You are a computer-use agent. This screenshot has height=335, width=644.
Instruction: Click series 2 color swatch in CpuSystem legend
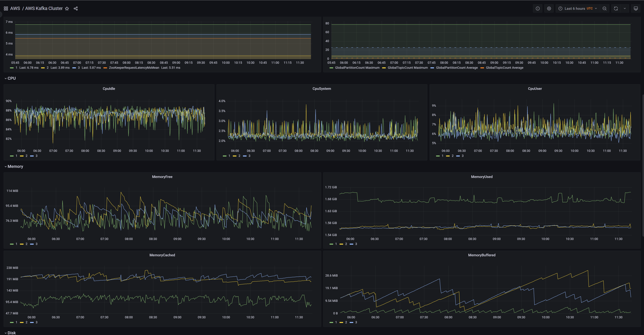pyautogui.click(x=235, y=156)
